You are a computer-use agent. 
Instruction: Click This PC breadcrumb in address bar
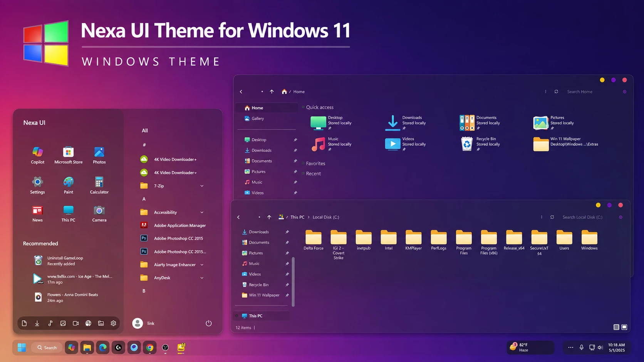[297, 217]
